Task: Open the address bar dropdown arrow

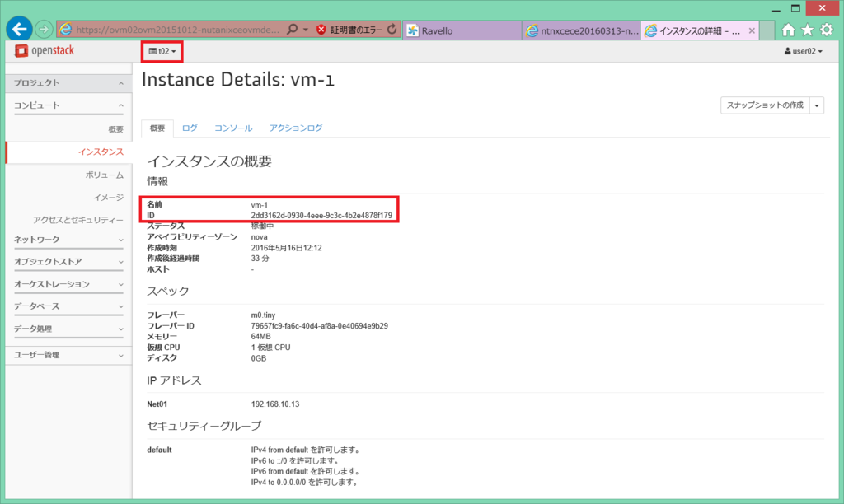Action: [306, 30]
